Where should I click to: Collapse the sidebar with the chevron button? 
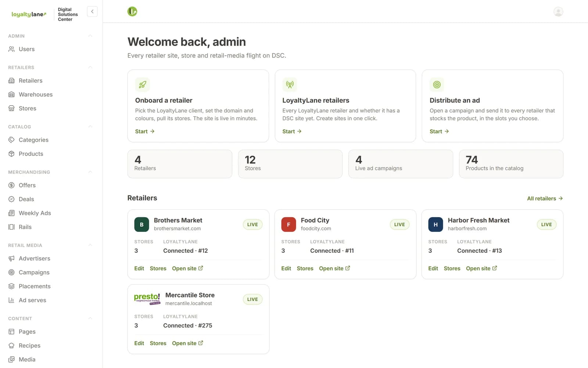(92, 11)
